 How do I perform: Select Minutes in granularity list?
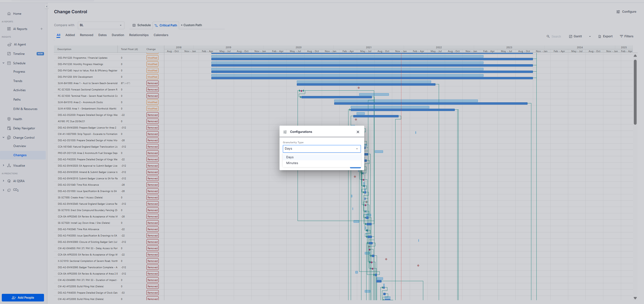(292, 163)
